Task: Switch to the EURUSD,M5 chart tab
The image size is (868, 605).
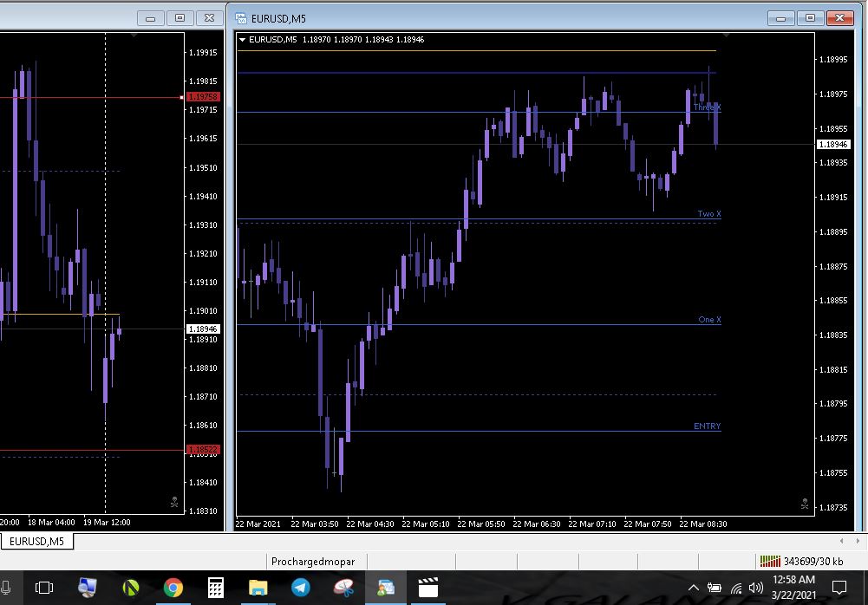Action: 36,542
